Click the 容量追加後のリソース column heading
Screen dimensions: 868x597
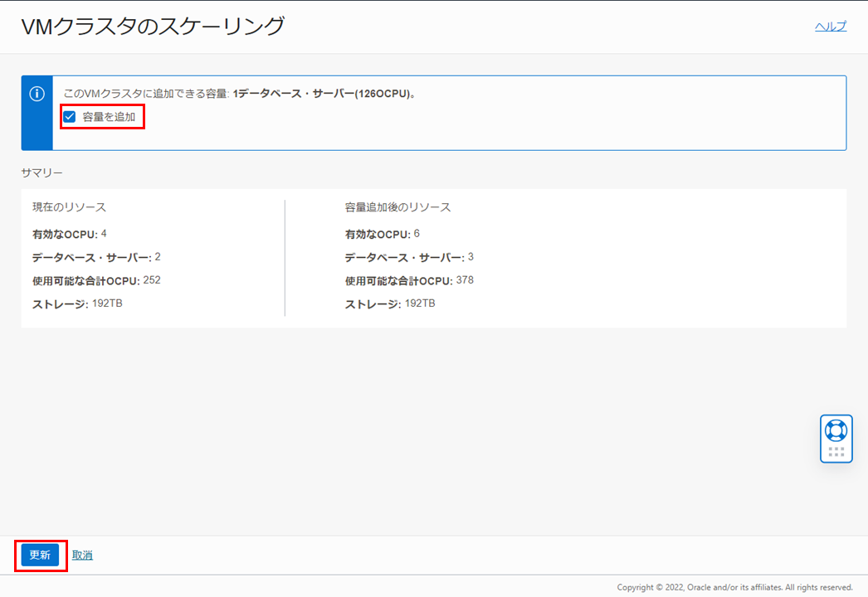pos(397,206)
